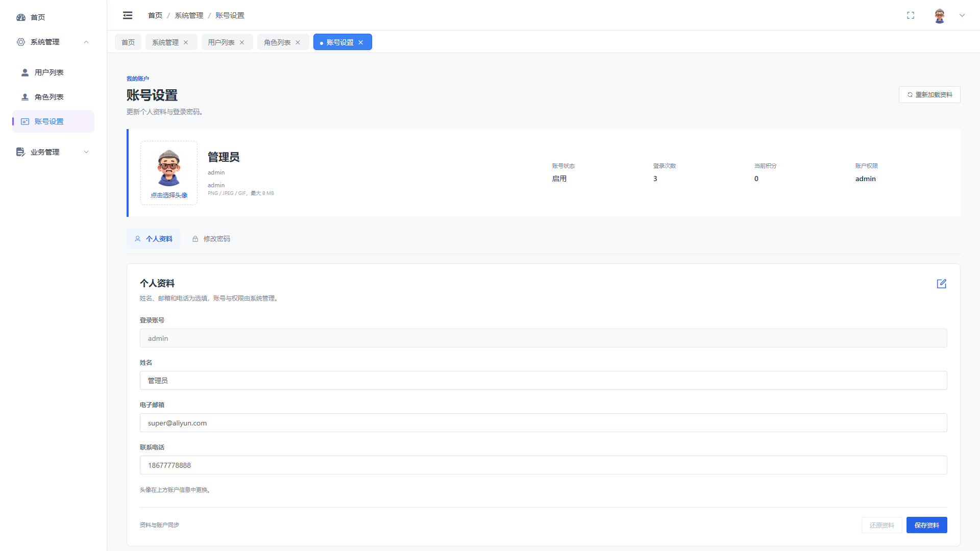Collapse the 系统管理 sidebar group chevron
This screenshot has width=980, height=551.
tap(86, 42)
